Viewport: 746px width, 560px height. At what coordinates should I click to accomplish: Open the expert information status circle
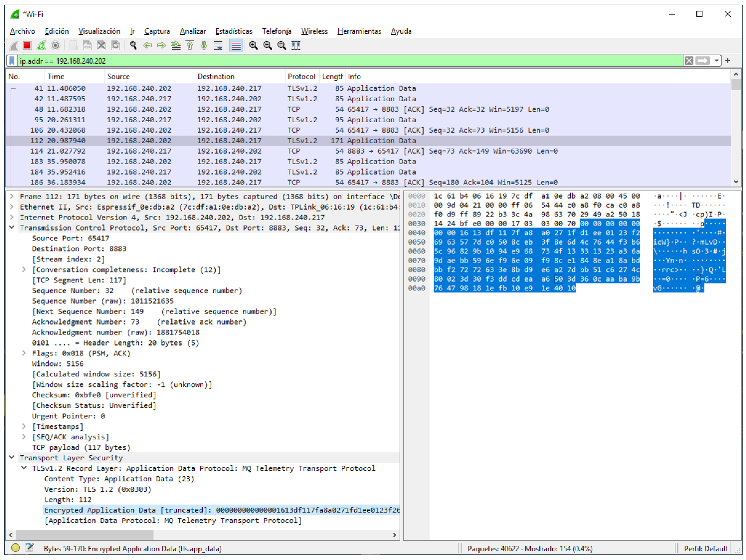pyautogui.click(x=15, y=548)
